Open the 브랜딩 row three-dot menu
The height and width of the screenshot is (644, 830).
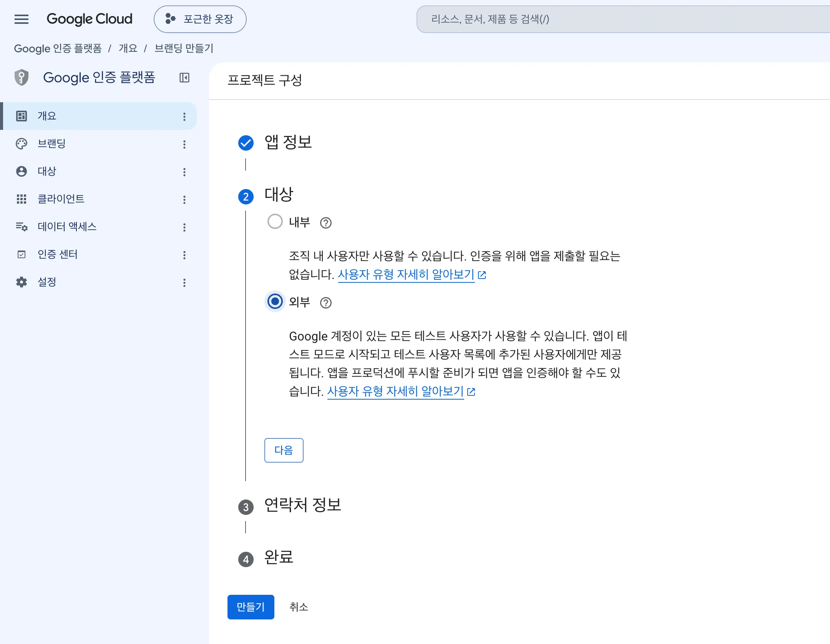184,144
